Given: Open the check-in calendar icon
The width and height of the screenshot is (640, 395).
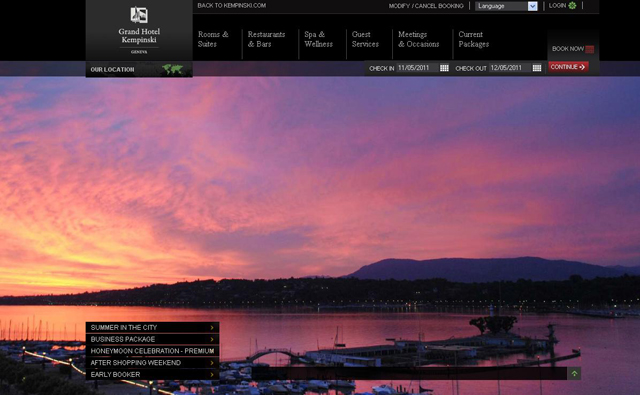Looking at the screenshot, I should coord(444,68).
